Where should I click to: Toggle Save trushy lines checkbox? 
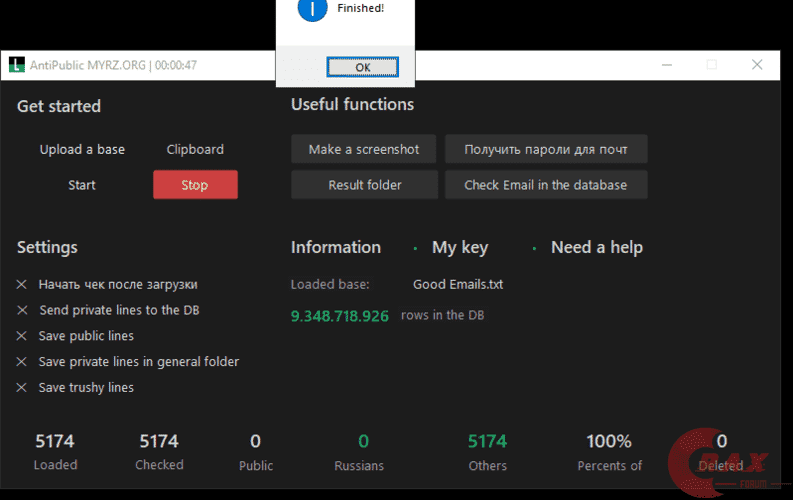[22, 388]
